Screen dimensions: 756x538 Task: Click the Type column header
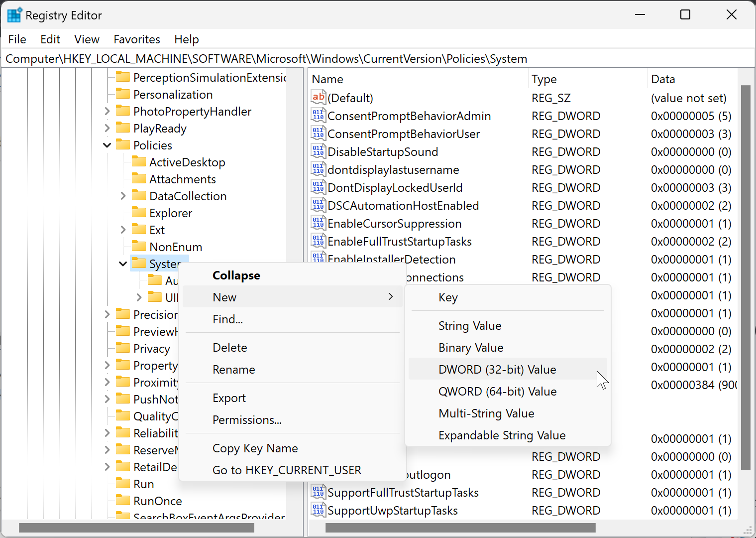coord(588,79)
